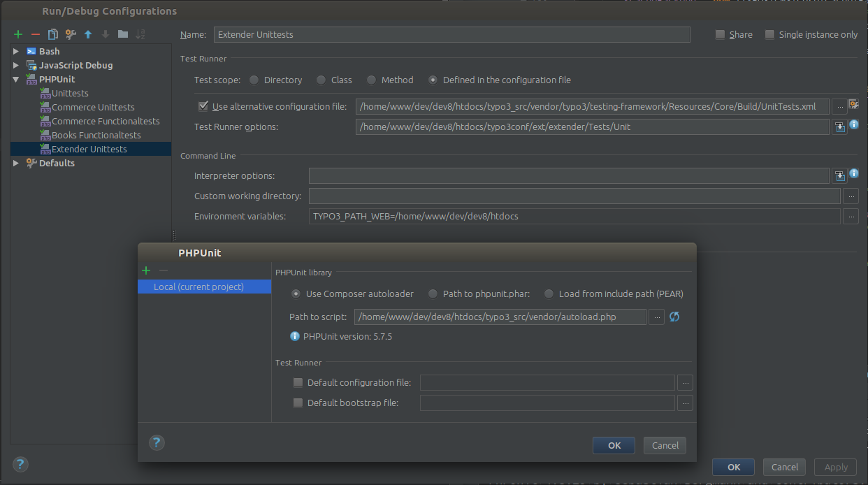Click OK in Run/Debug Configurations window

tap(733, 467)
